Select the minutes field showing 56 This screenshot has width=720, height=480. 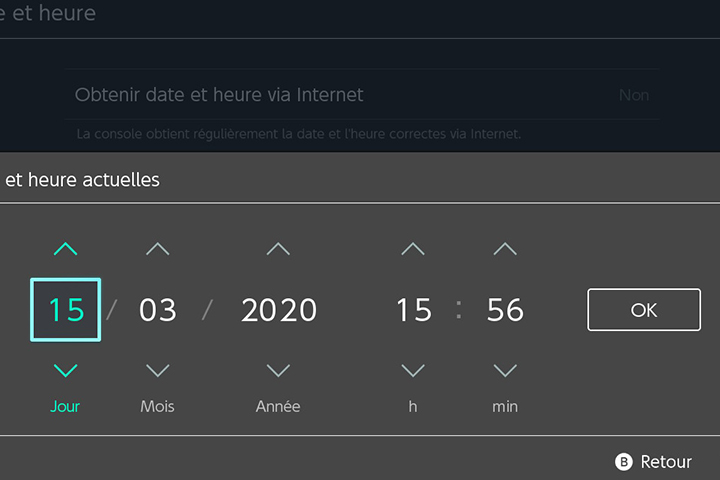click(x=505, y=310)
